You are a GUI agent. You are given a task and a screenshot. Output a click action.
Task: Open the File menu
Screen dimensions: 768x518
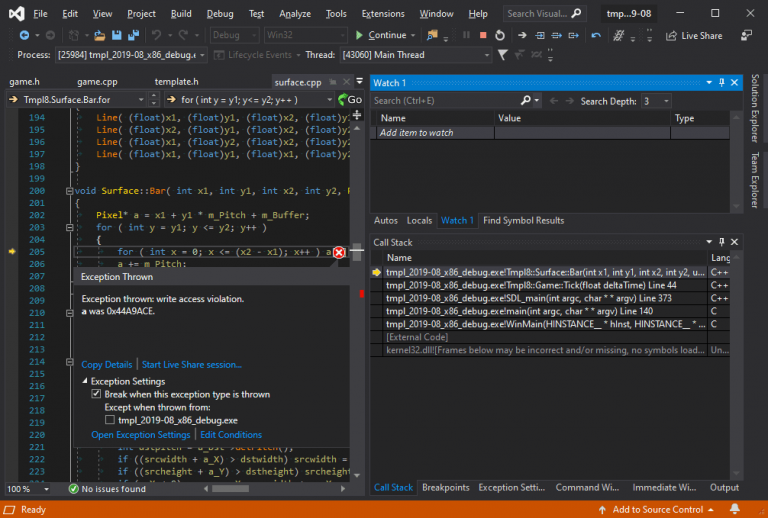[40, 14]
